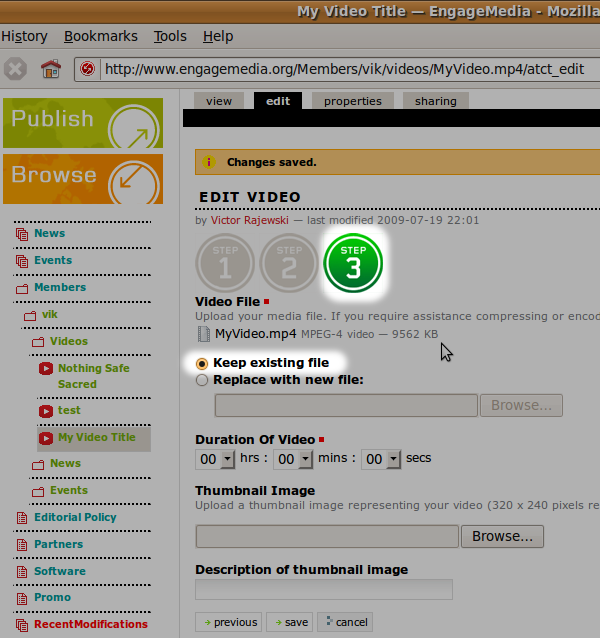Image resolution: width=600 pixels, height=638 pixels.
Task: Open the vik member folder link
Action: [50, 314]
